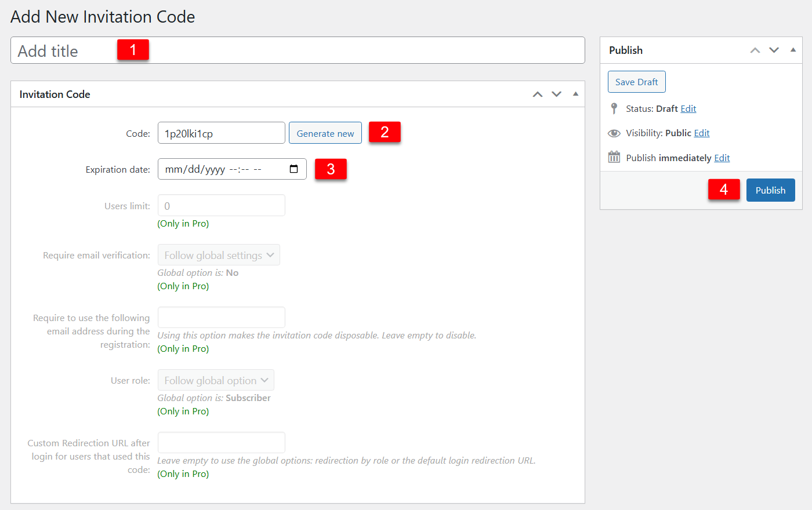Click 'Global option is: No' text

198,272
